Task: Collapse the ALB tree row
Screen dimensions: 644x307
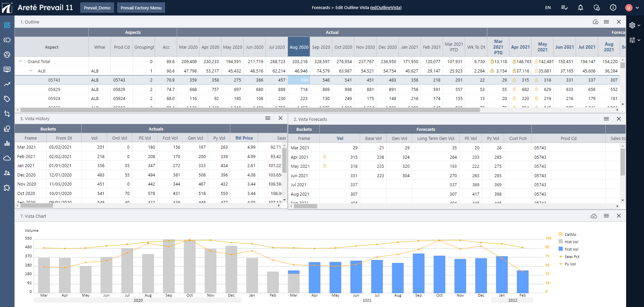Action: [31, 71]
